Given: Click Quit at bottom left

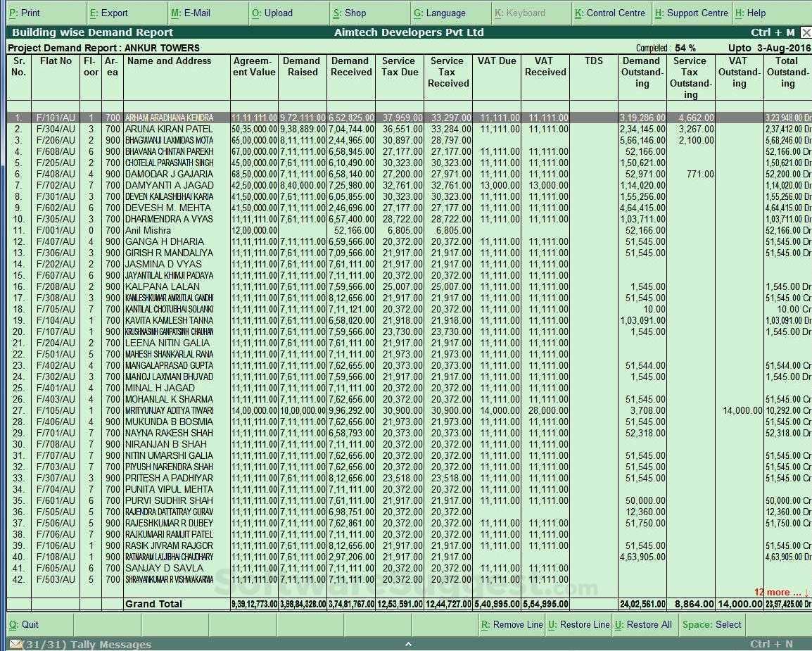Looking at the screenshot, I should [x=24, y=624].
